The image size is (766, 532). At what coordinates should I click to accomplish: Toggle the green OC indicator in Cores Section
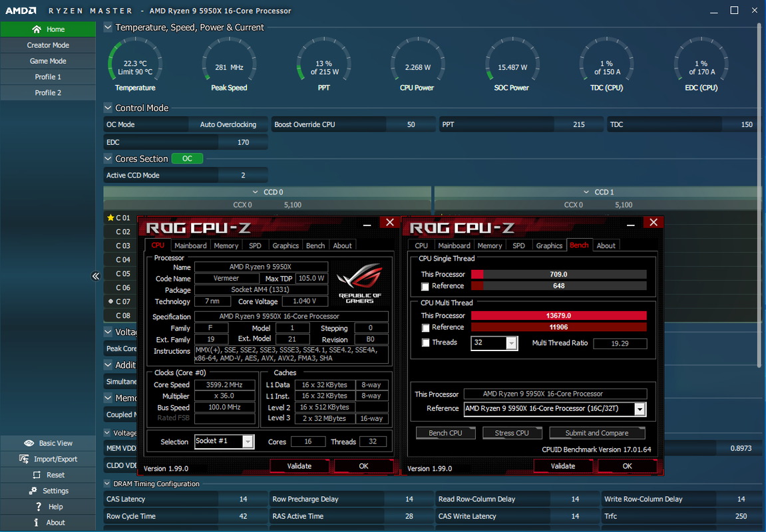click(x=187, y=159)
